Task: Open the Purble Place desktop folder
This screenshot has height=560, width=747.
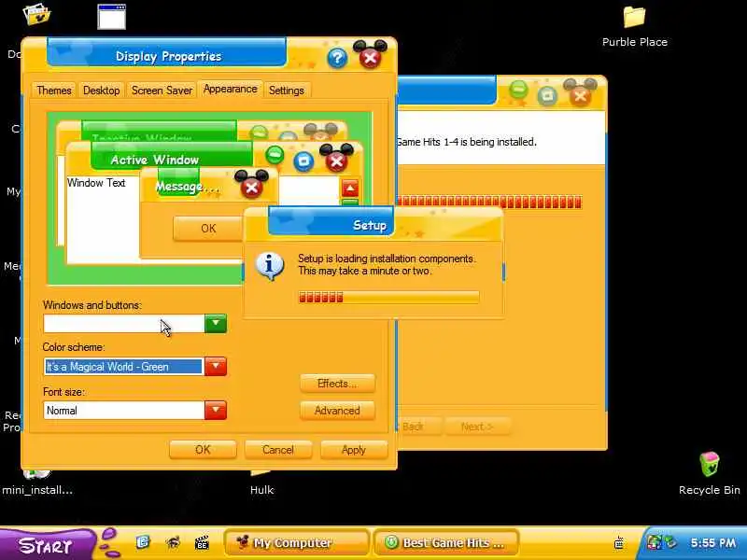Action: [x=634, y=27]
